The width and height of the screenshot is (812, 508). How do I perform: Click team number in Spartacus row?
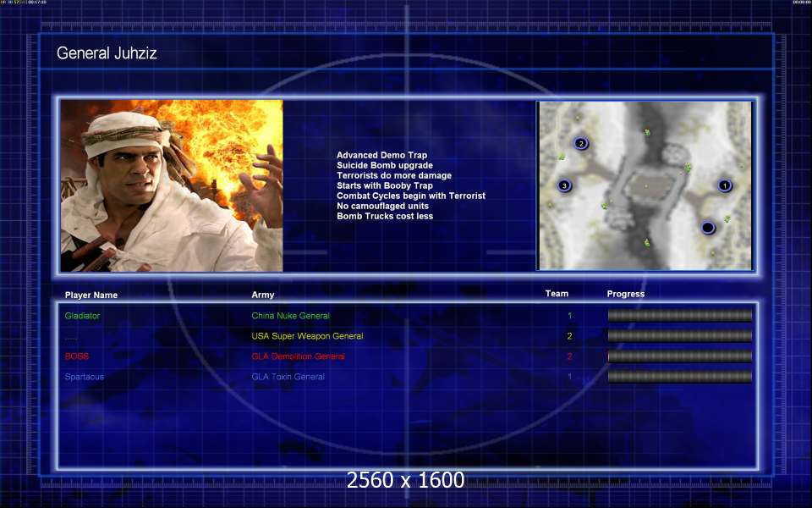[x=569, y=377]
